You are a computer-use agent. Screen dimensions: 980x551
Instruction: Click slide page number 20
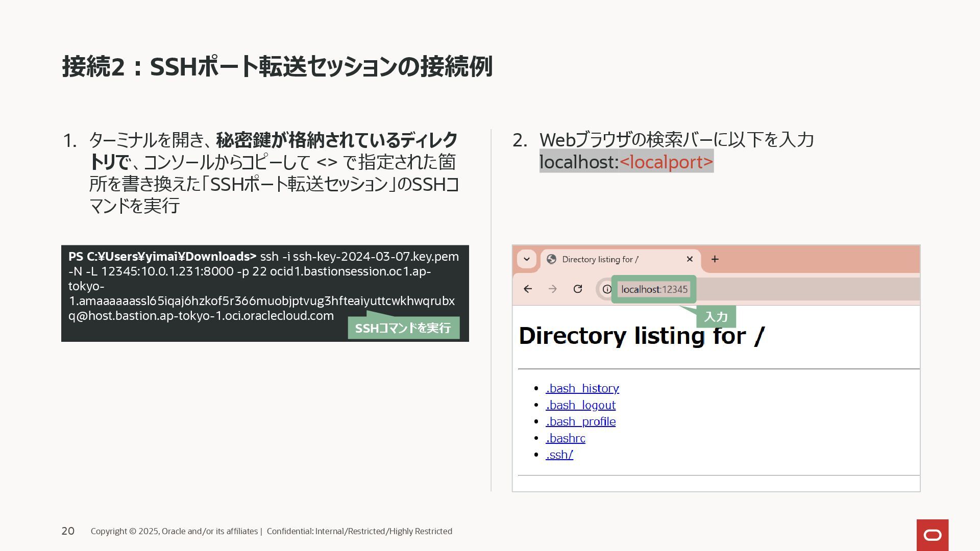(x=68, y=531)
